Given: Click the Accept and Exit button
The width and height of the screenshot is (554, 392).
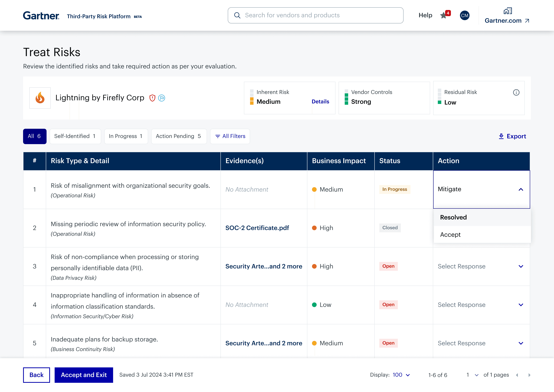Looking at the screenshot, I should tap(84, 375).
